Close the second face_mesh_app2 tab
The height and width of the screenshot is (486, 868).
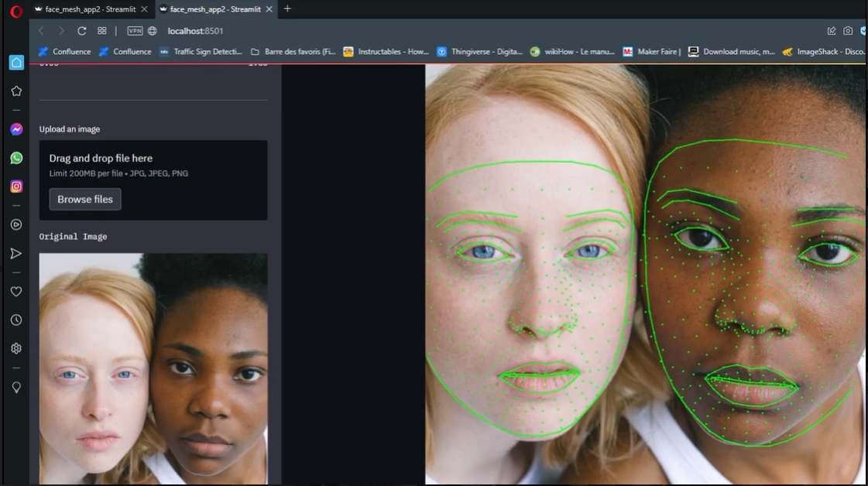point(269,9)
